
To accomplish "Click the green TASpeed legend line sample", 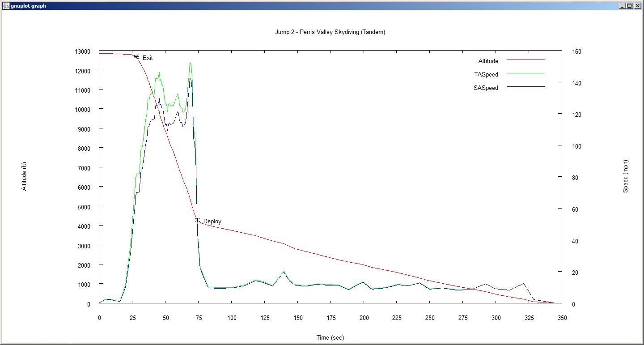I will pos(525,73).
